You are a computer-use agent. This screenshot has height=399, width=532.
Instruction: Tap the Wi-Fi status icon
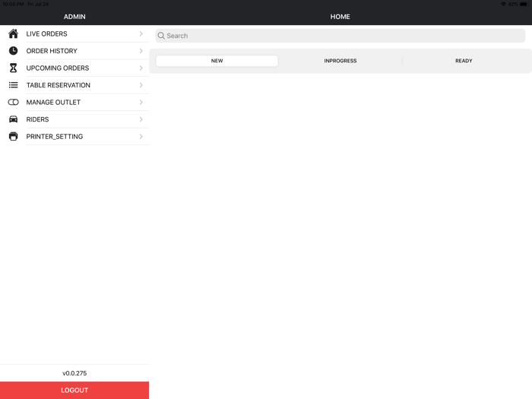(503, 4)
